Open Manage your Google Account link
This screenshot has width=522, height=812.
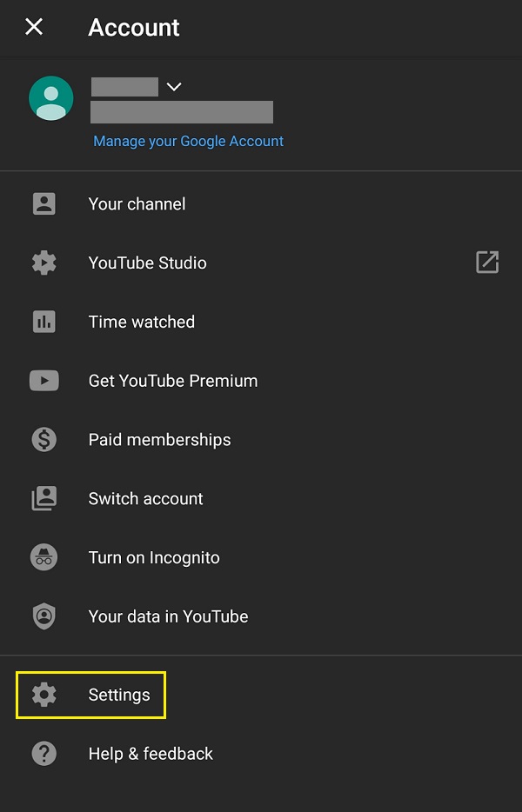189,141
